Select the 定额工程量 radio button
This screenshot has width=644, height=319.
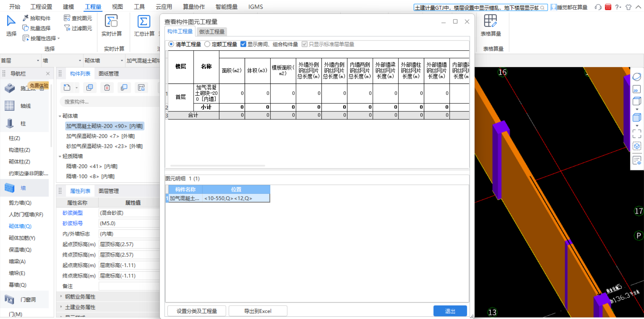207,44
